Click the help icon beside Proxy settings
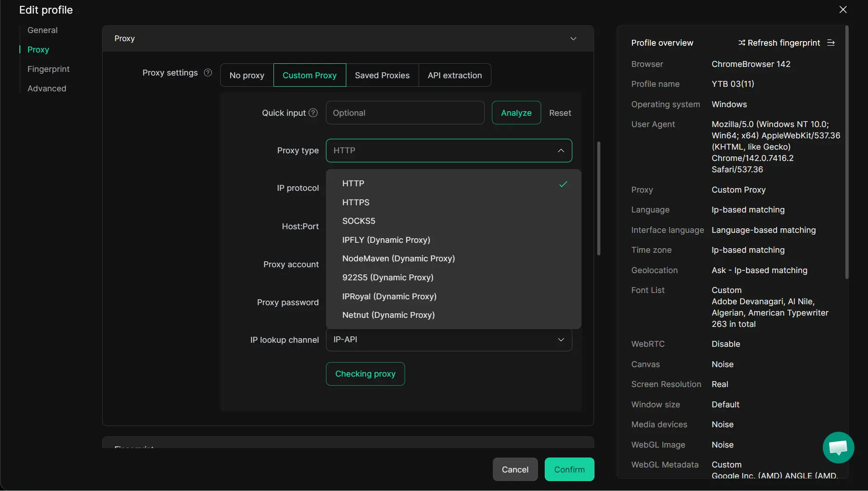Screen dimensions: 868x491 pyautogui.click(x=208, y=73)
